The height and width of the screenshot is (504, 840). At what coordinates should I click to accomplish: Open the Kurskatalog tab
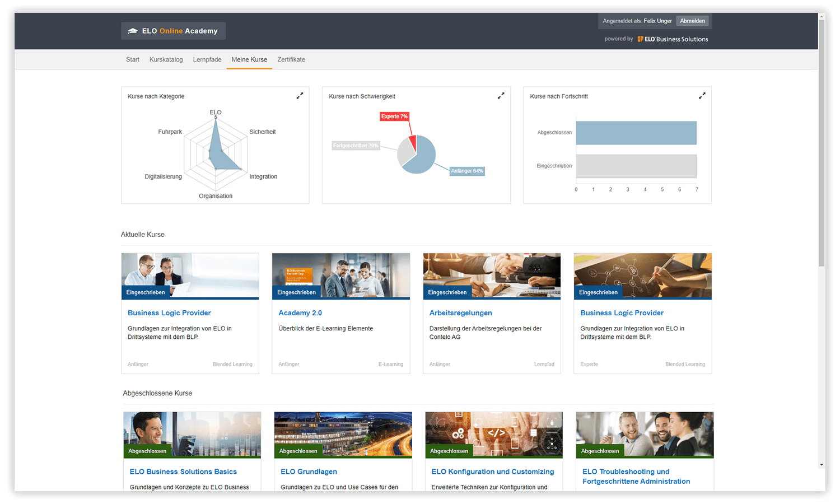click(166, 59)
